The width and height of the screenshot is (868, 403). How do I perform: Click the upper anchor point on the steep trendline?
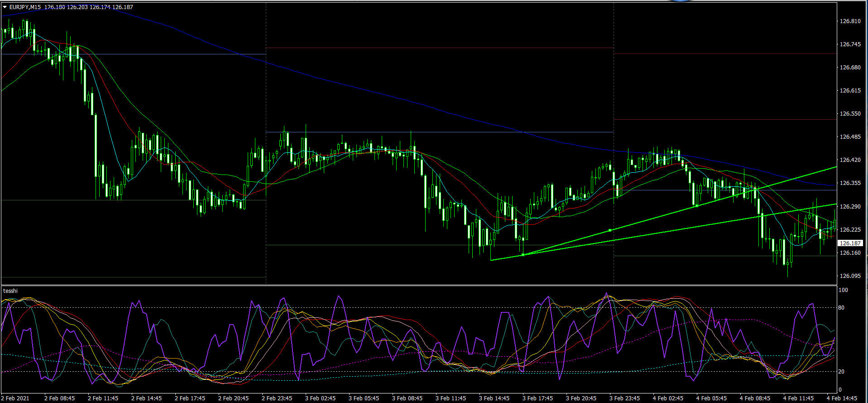[697, 206]
